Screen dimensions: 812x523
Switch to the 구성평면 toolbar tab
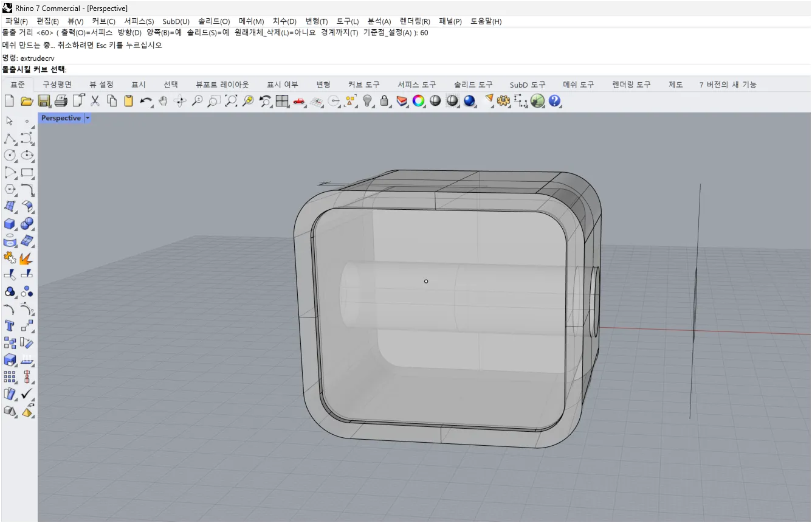tap(57, 85)
